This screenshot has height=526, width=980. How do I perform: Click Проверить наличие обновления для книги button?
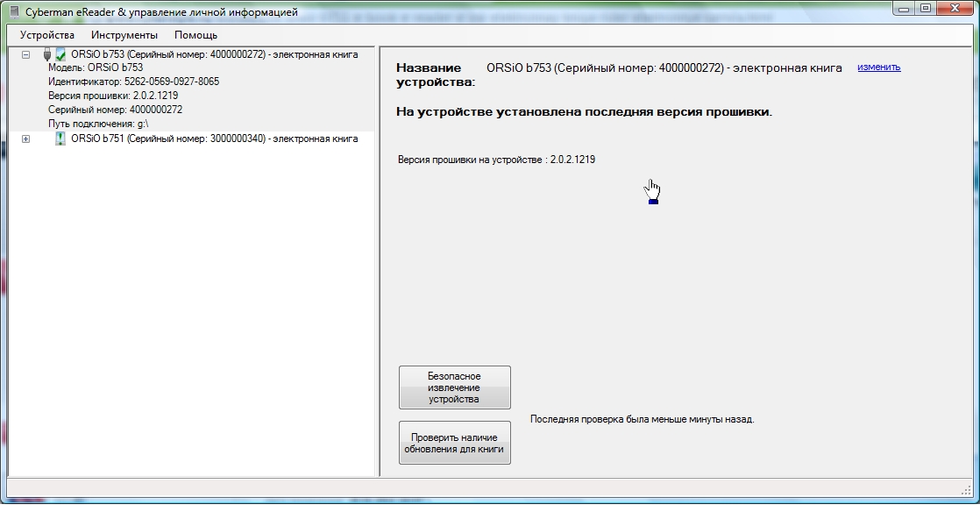click(454, 443)
